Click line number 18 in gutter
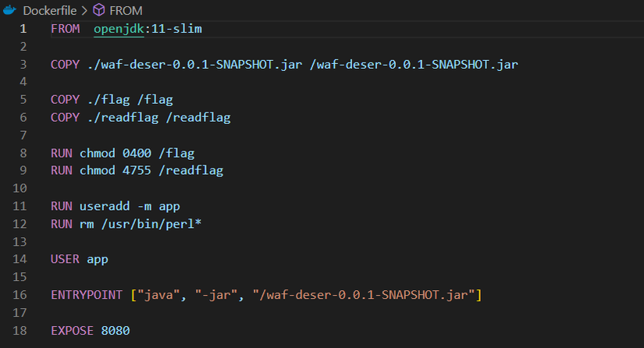The height and width of the screenshot is (348, 644). [20, 331]
